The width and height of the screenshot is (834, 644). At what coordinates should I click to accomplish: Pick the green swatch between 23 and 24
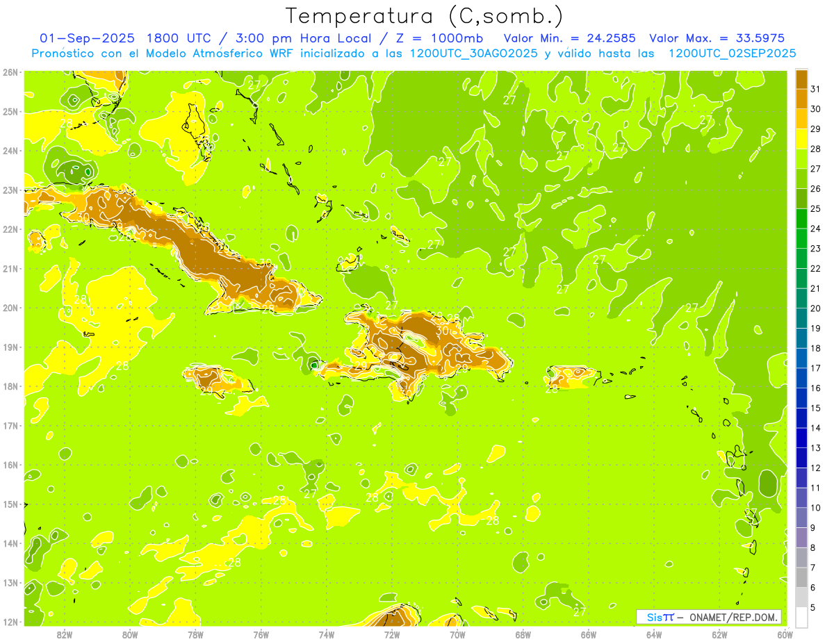coord(801,238)
